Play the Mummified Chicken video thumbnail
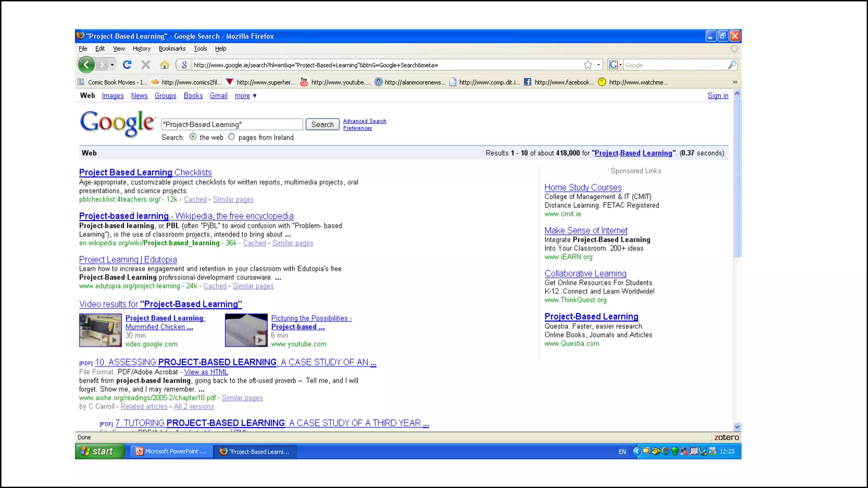This screenshot has height=488, width=868. (100, 330)
